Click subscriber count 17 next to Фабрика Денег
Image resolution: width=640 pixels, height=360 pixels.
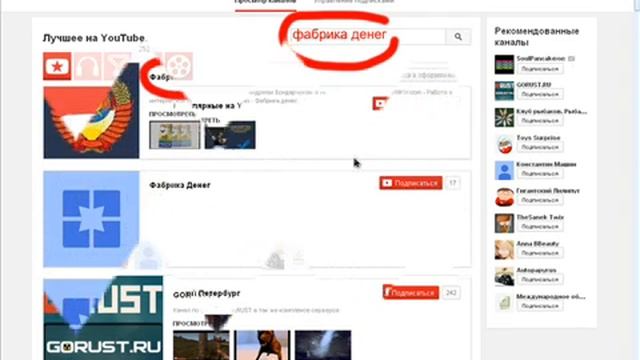[x=452, y=183]
